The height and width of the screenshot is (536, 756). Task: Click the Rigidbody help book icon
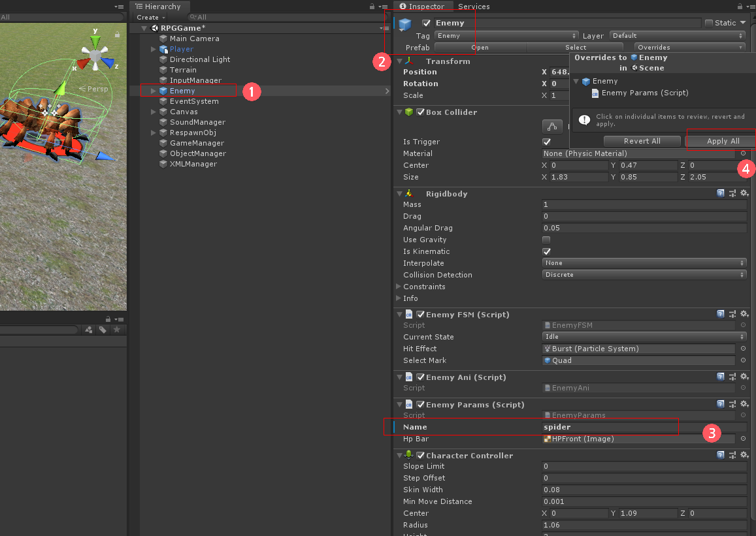pos(720,193)
